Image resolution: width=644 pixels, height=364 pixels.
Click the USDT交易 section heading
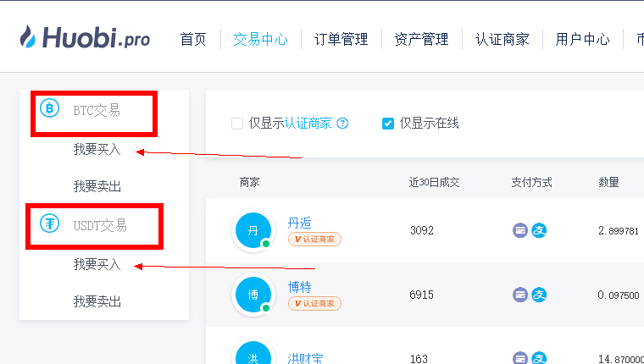click(x=100, y=225)
